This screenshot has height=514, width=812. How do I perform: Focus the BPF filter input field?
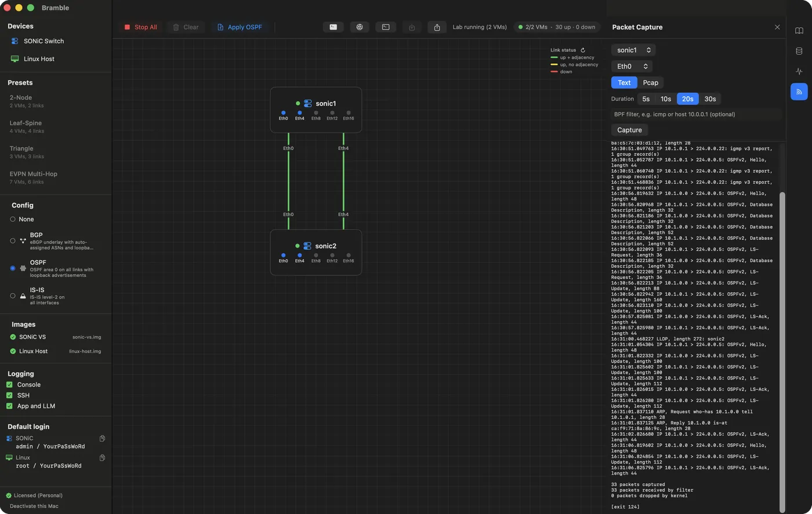[696, 114]
